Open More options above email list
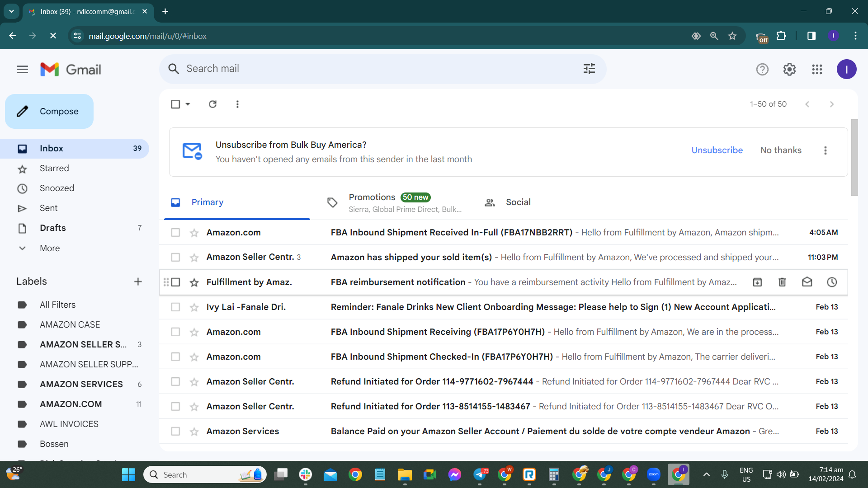 coord(237,104)
